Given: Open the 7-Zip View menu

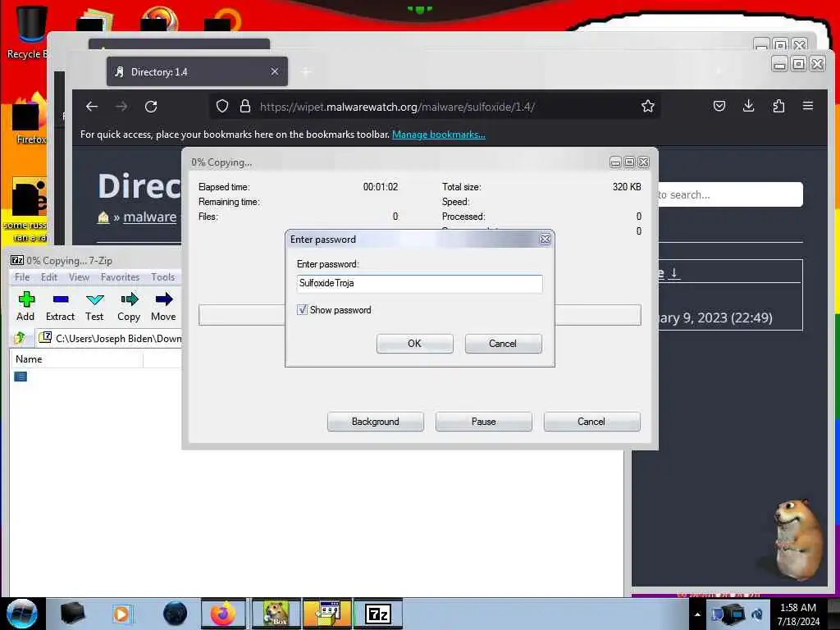Looking at the screenshot, I should pyautogui.click(x=79, y=277).
